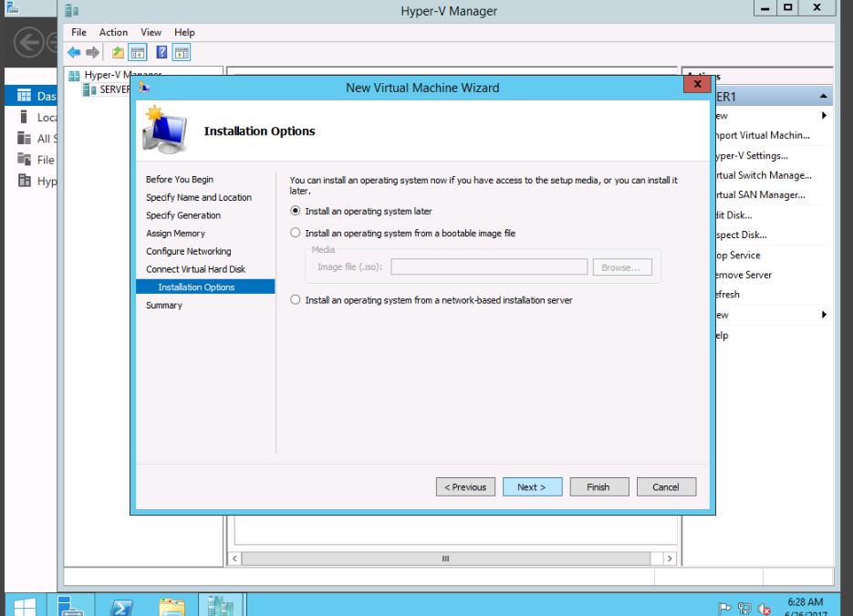Click the scroll left arrow
The height and width of the screenshot is (616, 853).
pos(235,559)
